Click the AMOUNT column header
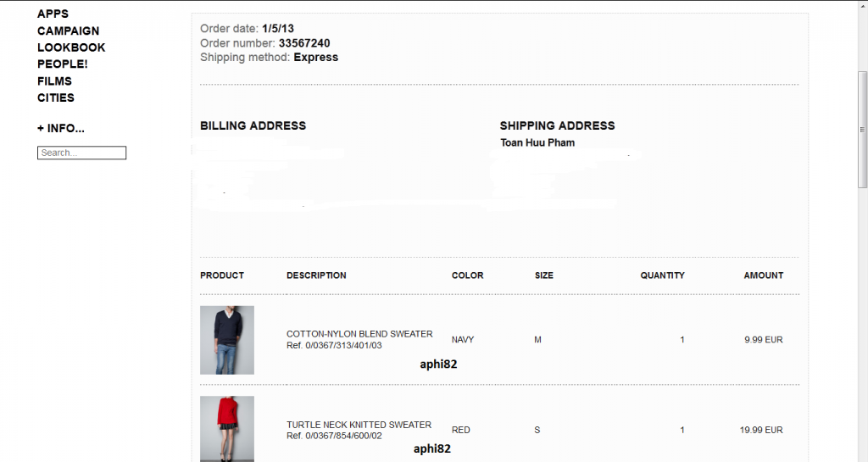 click(x=763, y=276)
